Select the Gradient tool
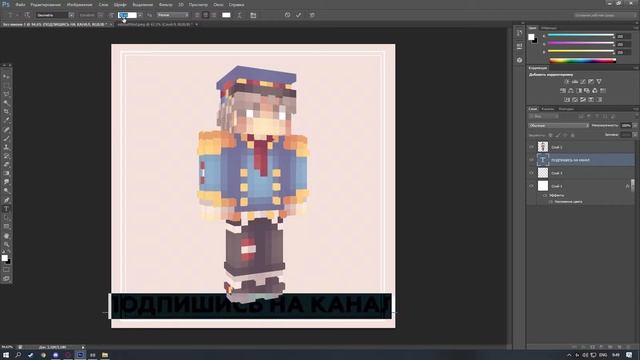Viewport: 640px width, 360px height. tap(6, 173)
